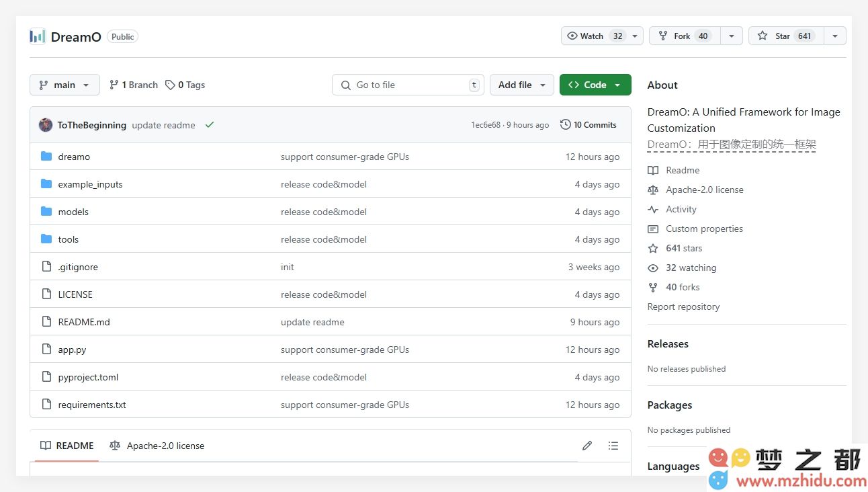The width and height of the screenshot is (868, 492).
Task: Click the Custom properties note icon
Action: [x=653, y=229]
